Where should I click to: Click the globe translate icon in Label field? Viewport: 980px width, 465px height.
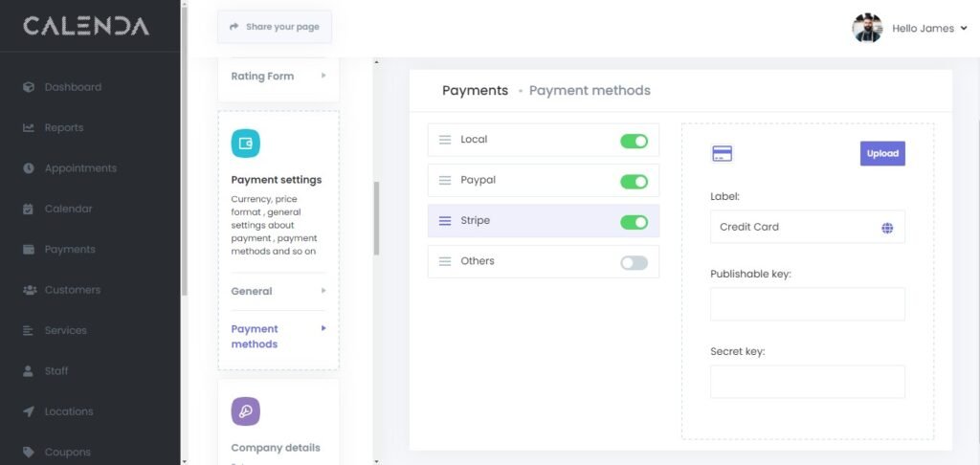887,228
